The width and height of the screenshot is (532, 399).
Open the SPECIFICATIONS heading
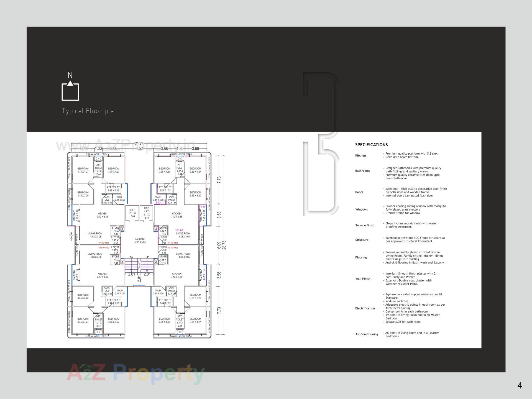click(372, 145)
